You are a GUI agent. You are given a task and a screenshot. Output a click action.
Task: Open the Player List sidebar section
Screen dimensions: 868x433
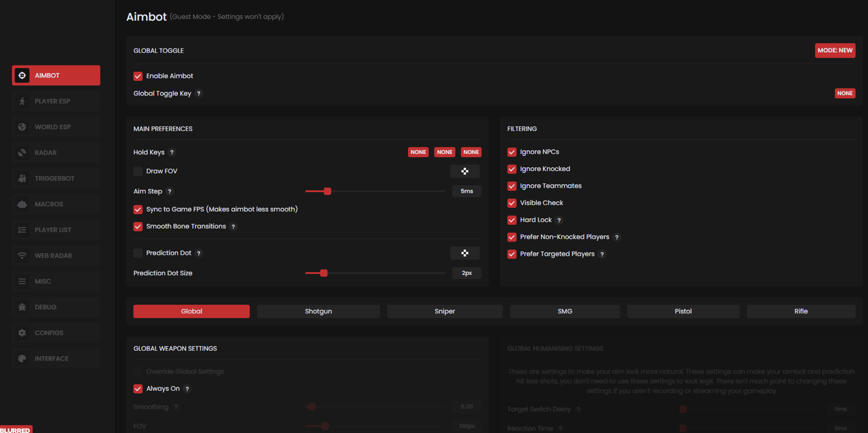[56, 230]
